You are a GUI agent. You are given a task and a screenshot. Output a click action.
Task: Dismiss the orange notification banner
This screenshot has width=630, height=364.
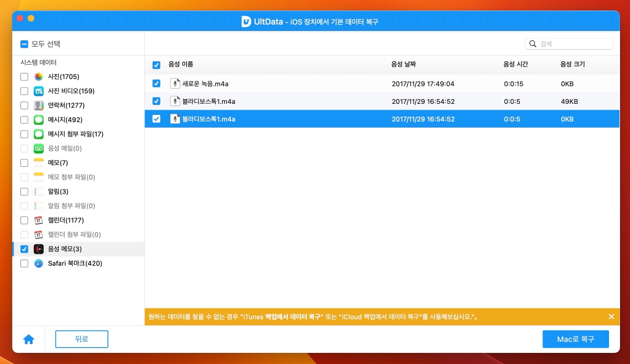pos(611,317)
